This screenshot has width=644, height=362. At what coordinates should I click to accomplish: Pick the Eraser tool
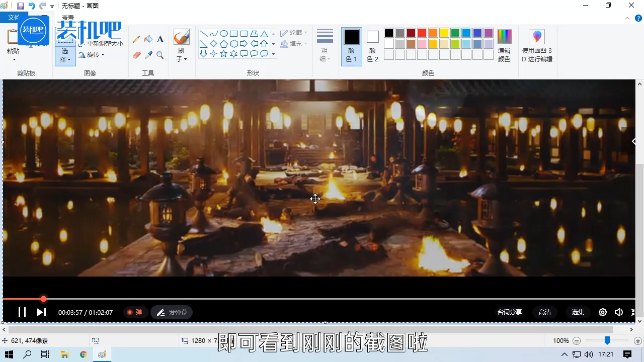[136, 55]
